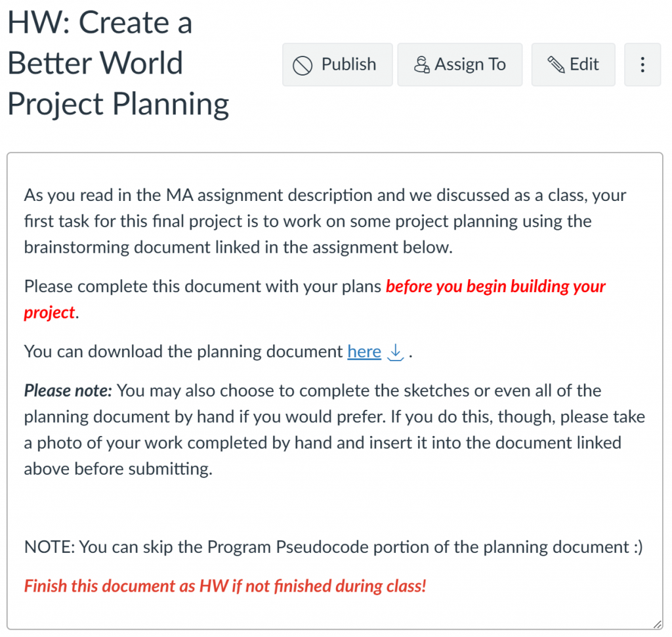Click the person-with-lock icon in Assign To
The image size is (672, 637).
pos(422,65)
